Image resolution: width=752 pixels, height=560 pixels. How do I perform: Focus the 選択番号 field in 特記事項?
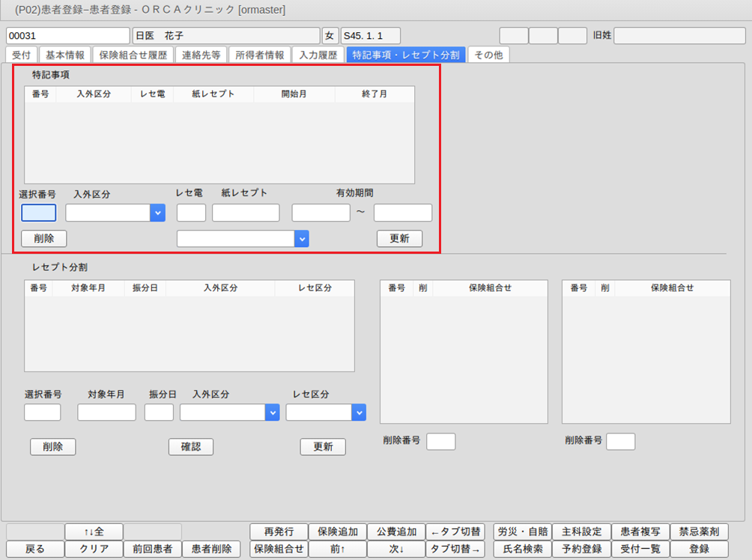point(38,213)
